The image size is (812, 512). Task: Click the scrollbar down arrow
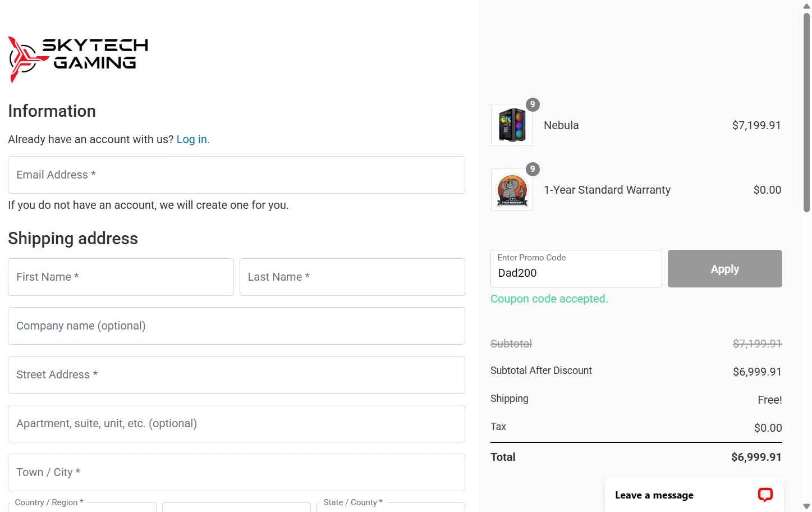pyautogui.click(x=806, y=506)
